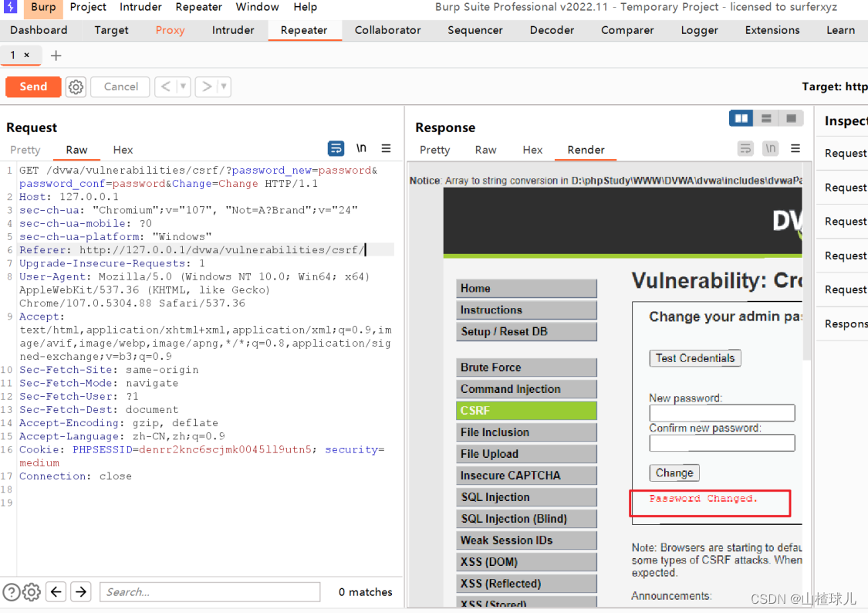Select Response Raw view tab
The height and width of the screenshot is (613, 868).
(485, 150)
